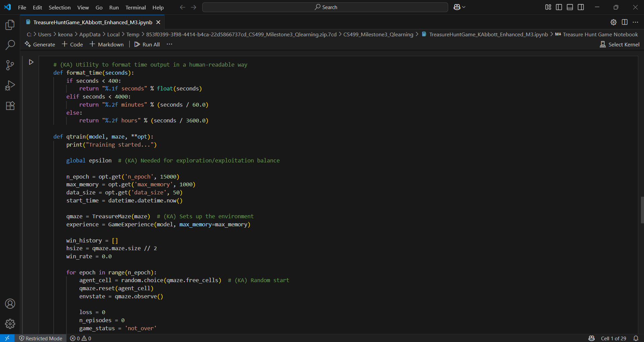Image resolution: width=644 pixels, height=342 pixels.
Task: Select the Users breadcrumb
Action: coord(45,34)
